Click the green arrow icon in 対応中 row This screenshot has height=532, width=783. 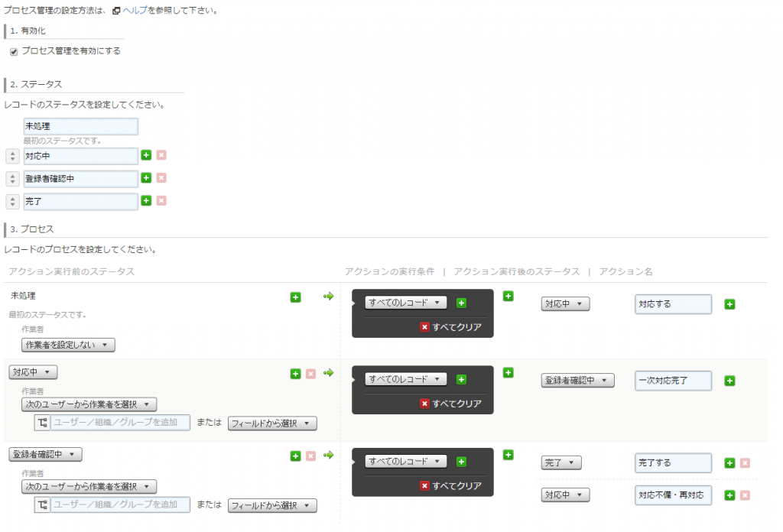328,373
